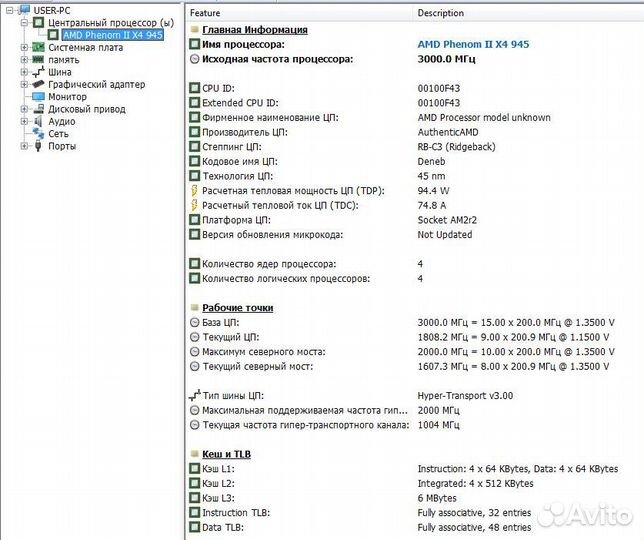Click the lightning icon beside TDP row
The width and height of the screenshot is (644, 540).
click(x=195, y=191)
